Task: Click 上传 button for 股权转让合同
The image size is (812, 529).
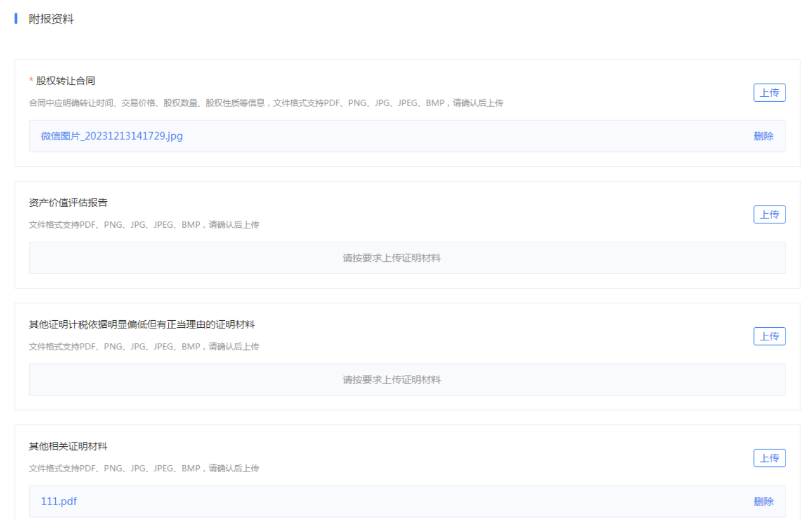Action: pos(769,93)
